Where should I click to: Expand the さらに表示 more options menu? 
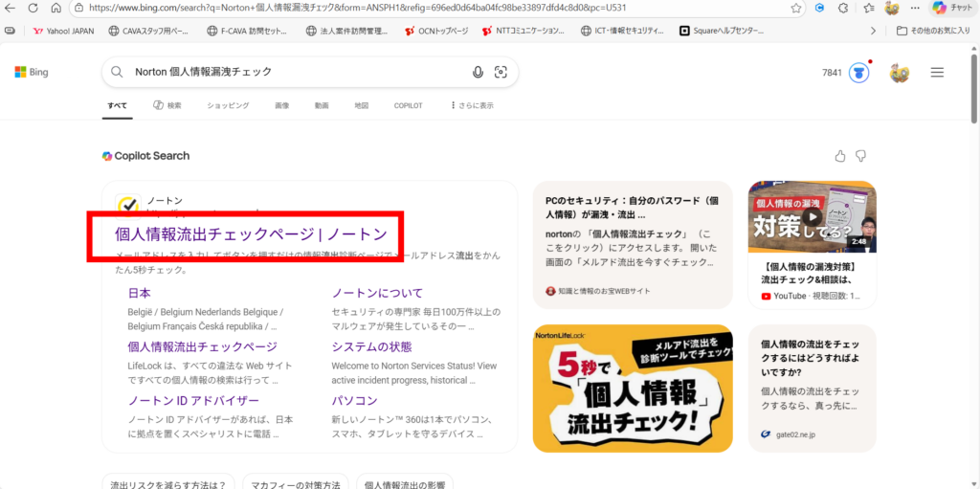[x=470, y=105]
